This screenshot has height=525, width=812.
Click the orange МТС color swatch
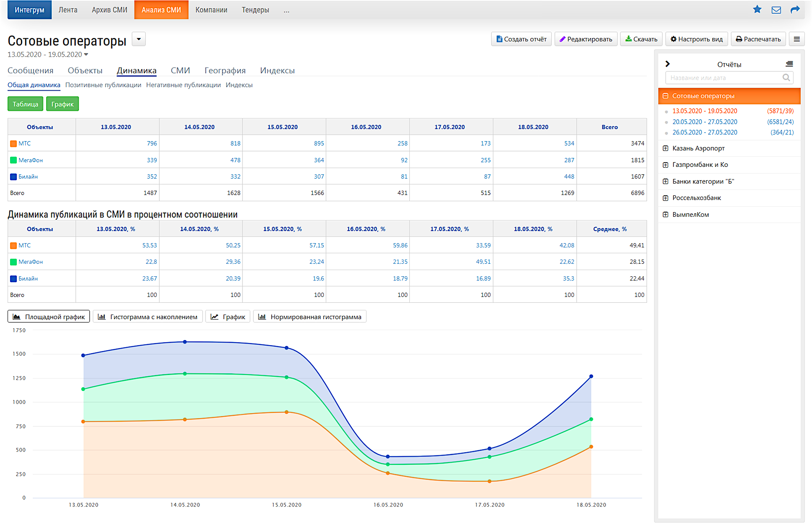(13, 144)
